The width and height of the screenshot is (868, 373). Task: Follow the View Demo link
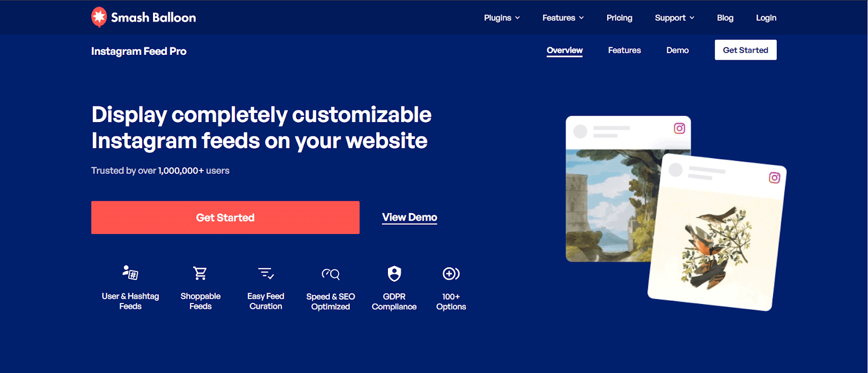tap(410, 217)
